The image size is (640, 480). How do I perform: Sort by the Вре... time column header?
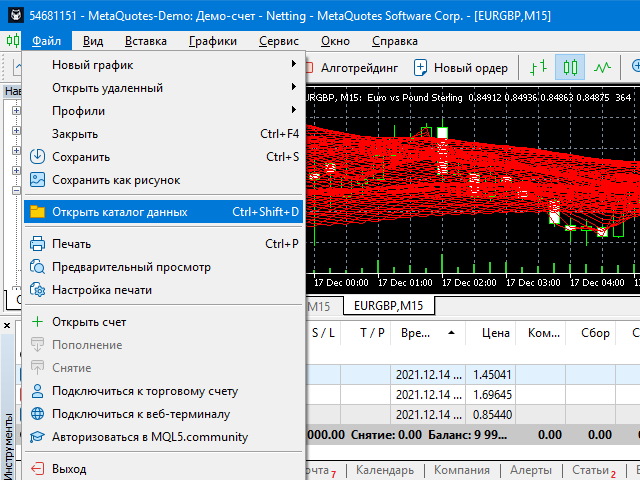point(428,333)
